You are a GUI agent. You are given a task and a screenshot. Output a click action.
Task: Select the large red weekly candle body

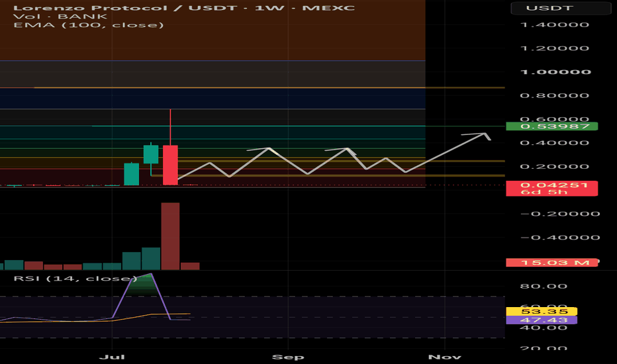[x=170, y=165]
